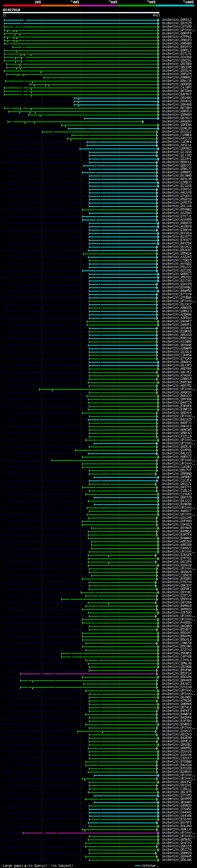Click the UniRef100_C1MNE4 label
The height and width of the screenshot is (868, 197).
[x=177, y=135]
